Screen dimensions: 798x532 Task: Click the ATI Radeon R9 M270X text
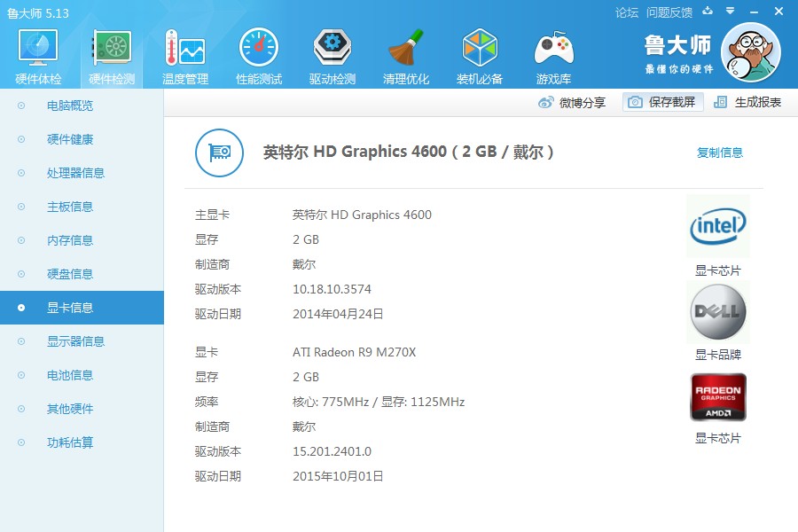click(x=354, y=352)
